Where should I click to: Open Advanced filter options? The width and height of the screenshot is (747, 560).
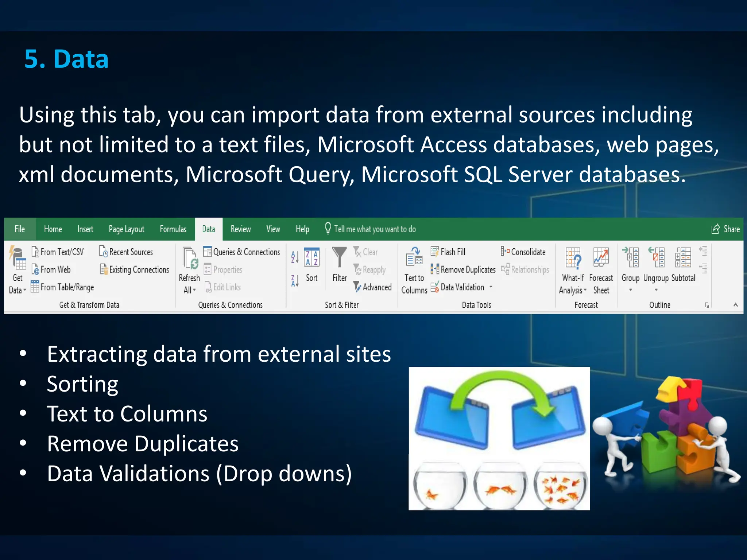(x=372, y=287)
